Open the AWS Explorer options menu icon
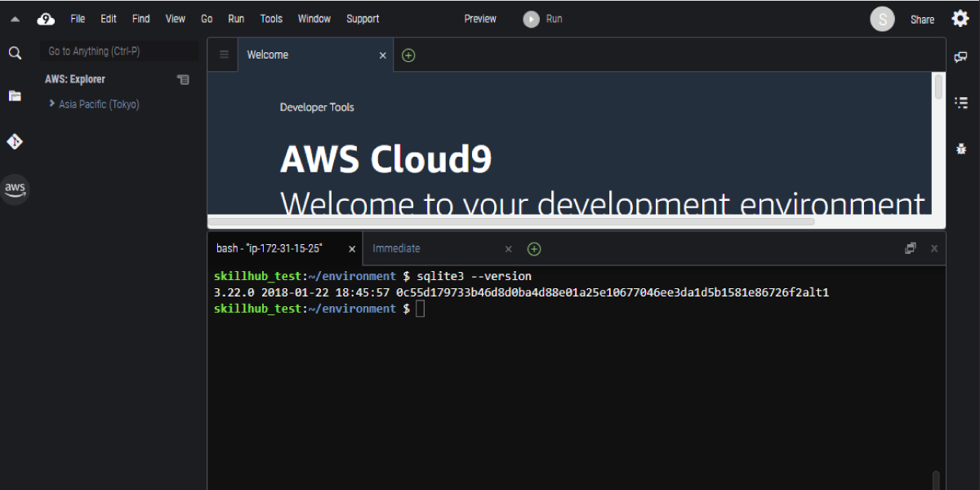This screenshot has height=490, width=980. click(x=183, y=80)
